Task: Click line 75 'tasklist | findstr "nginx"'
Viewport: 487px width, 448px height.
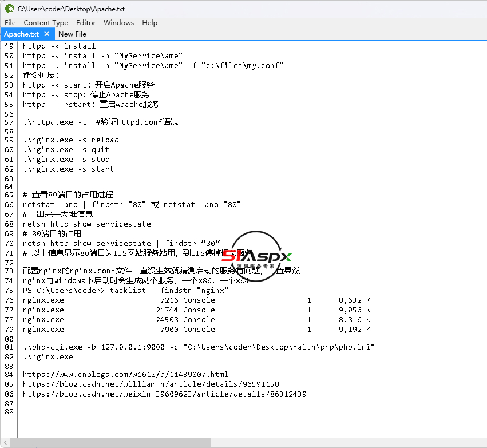Action: [125, 290]
